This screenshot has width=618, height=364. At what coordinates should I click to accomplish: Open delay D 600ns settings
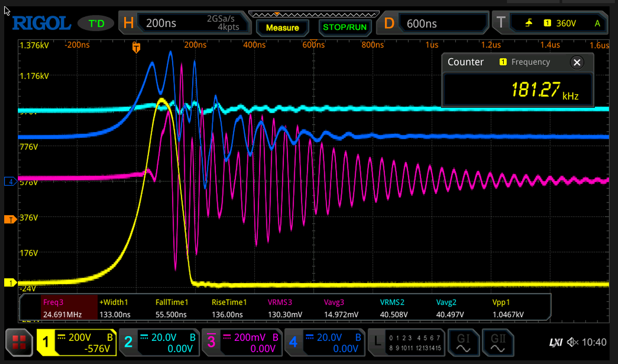(435, 23)
